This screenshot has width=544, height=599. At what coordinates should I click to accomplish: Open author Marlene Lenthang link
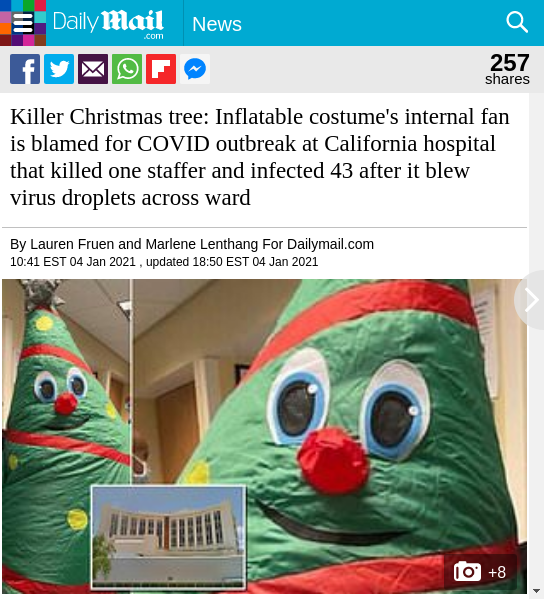202,244
